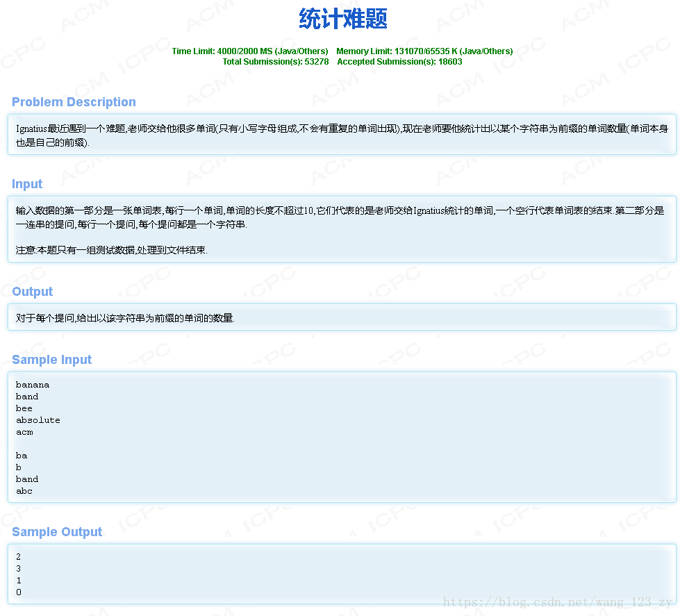This screenshot has width=680, height=616.
Task: Click the input paragraph starting 输入数据的第一部分
Action: (340, 217)
